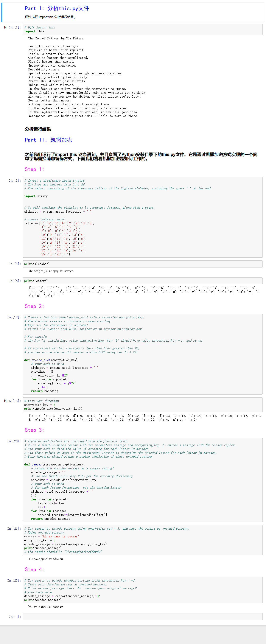Click the print(letters) code cell
This screenshot has width=266, height=644.
(143, 281)
